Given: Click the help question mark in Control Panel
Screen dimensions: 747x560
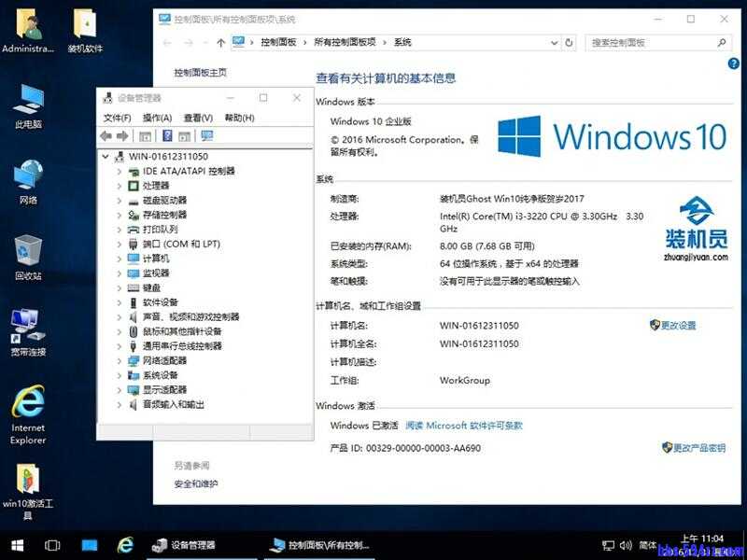Looking at the screenshot, I should tap(733, 63).
